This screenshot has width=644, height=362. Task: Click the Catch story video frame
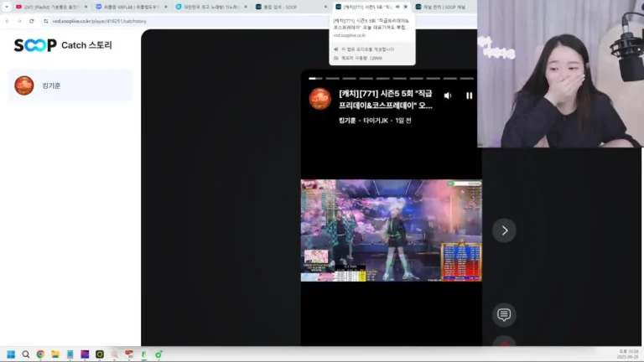tap(391, 230)
